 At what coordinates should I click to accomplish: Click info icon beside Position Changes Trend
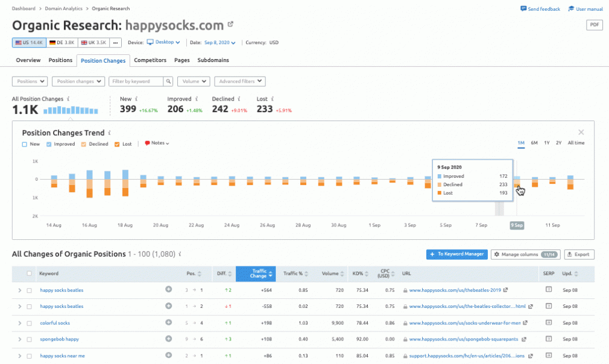(110, 133)
